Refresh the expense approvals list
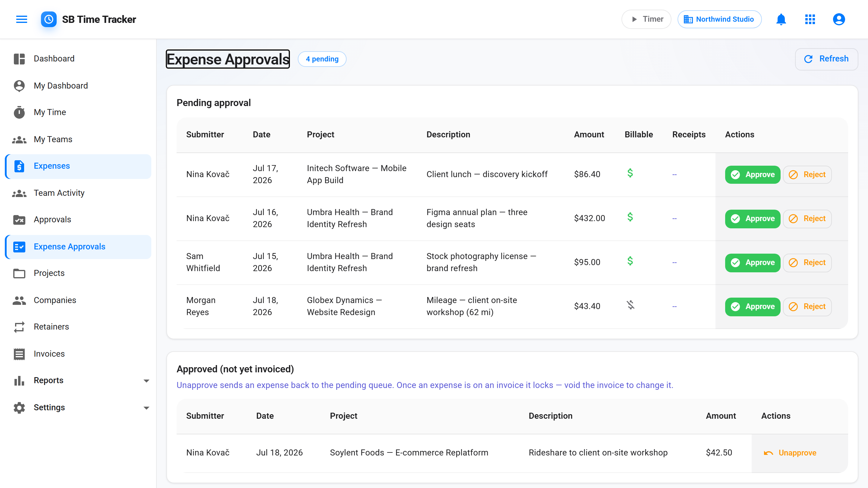 pos(826,59)
